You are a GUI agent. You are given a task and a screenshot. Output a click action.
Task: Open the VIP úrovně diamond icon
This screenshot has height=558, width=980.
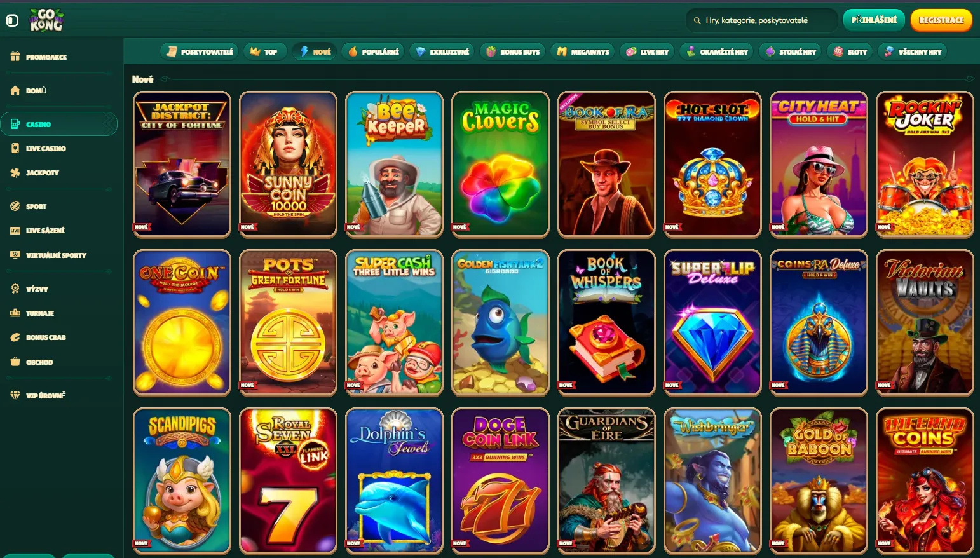click(15, 395)
